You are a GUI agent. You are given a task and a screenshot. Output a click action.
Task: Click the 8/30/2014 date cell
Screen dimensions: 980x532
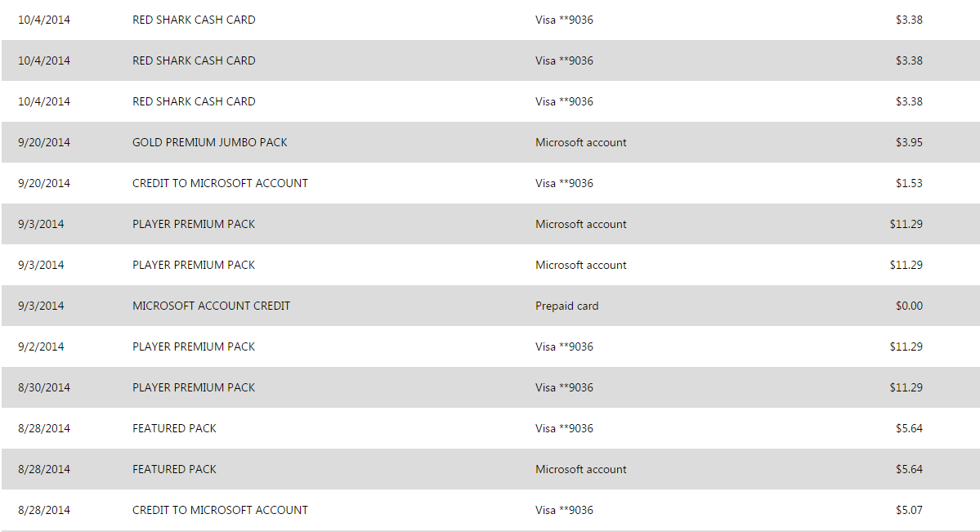coord(44,387)
